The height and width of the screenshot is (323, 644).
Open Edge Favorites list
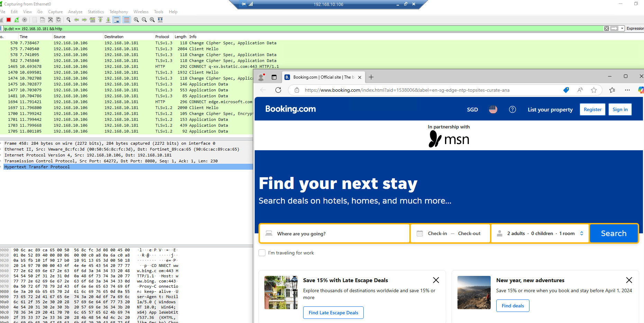(x=612, y=90)
